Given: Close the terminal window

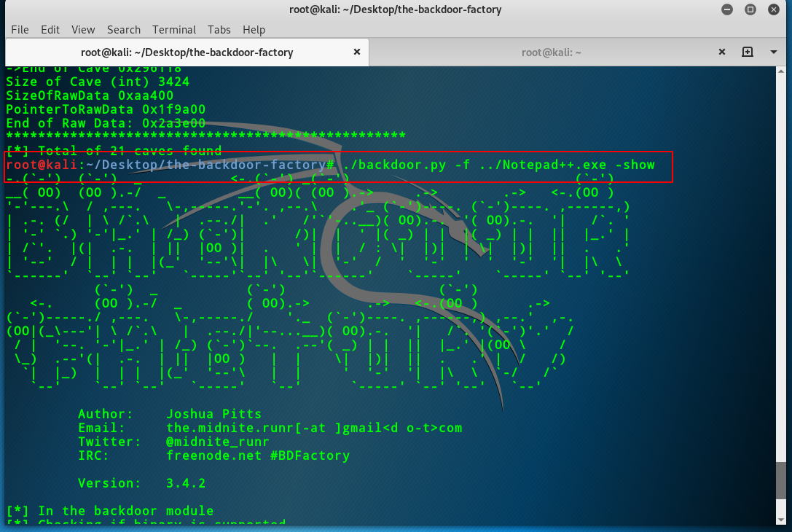Looking at the screenshot, I should (773, 9).
